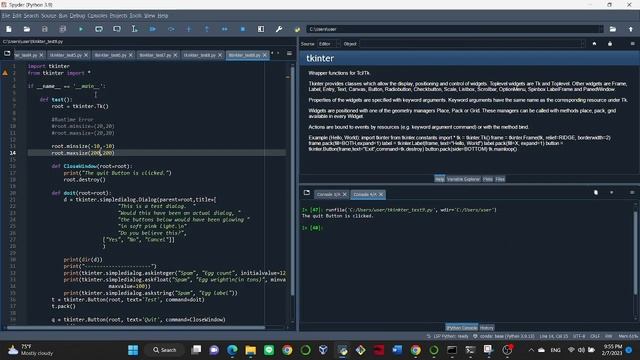This screenshot has height=360, width=640.
Task: Interrupt kernel with console stop button
Action: 611,193
